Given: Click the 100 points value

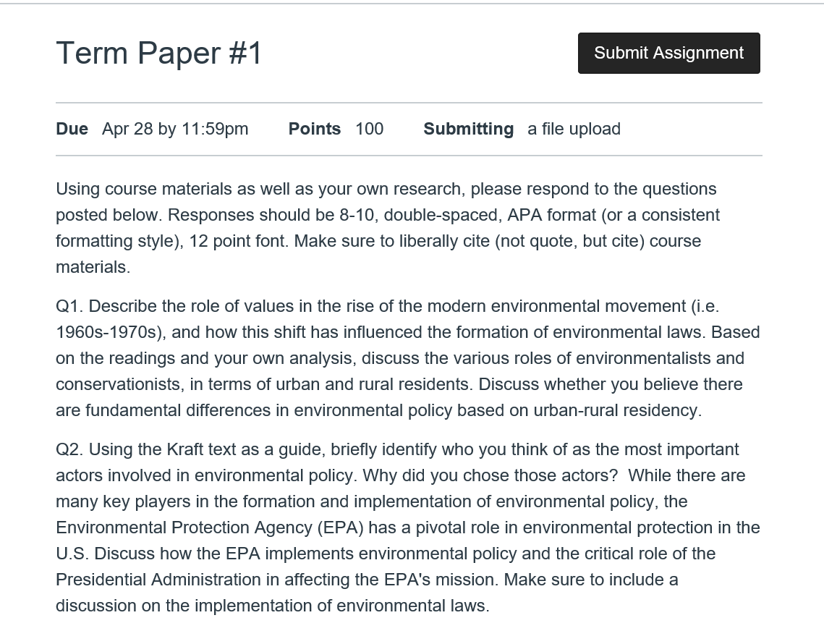Looking at the screenshot, I should pos(370,129).
